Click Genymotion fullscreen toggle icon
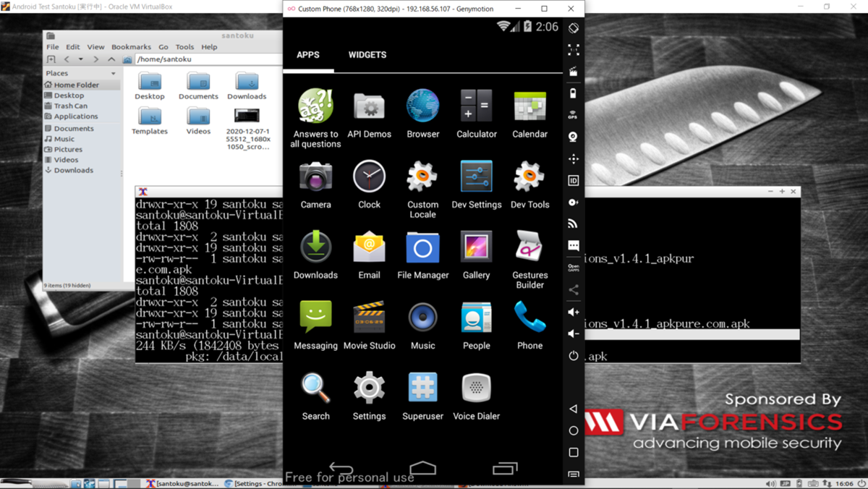 pos(574,50)
